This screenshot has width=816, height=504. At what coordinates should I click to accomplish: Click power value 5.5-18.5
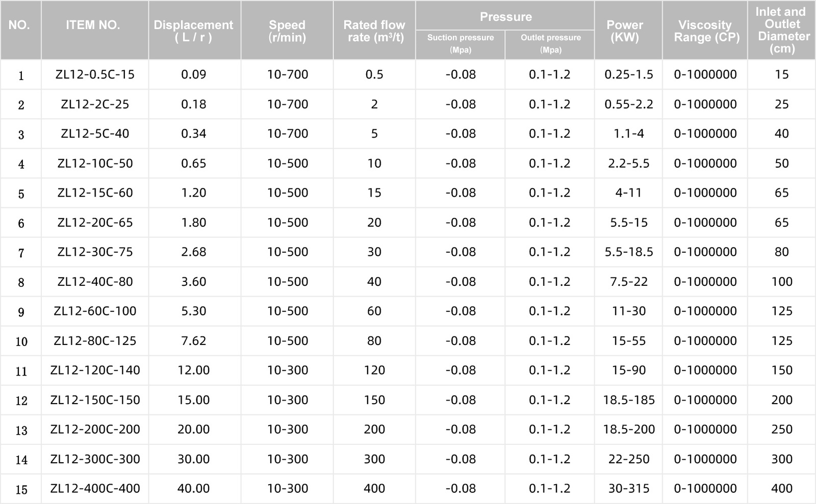[628, 252]
